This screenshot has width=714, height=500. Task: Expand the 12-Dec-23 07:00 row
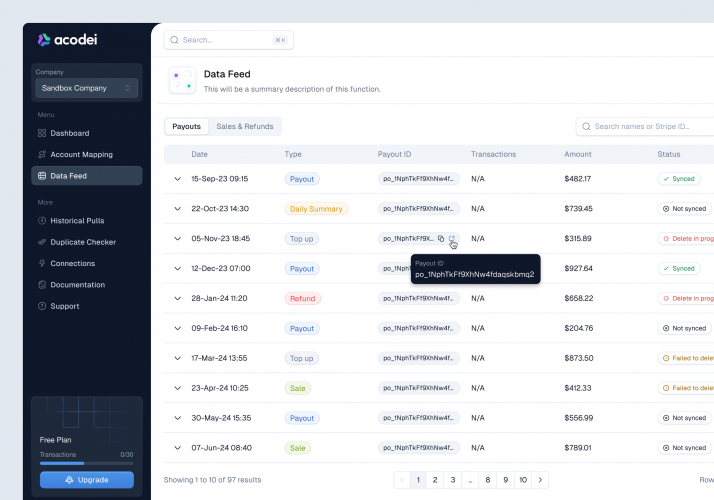coord(178,269)
